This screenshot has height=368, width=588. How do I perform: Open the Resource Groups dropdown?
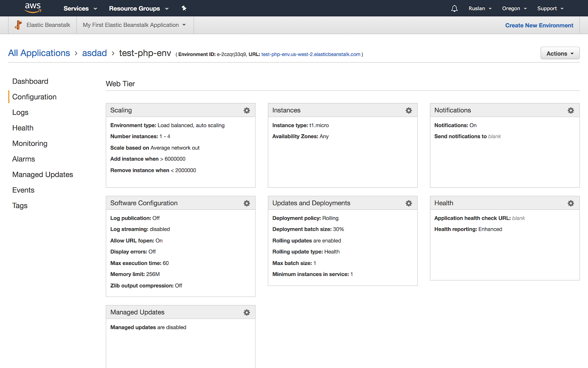coord(139,8)
